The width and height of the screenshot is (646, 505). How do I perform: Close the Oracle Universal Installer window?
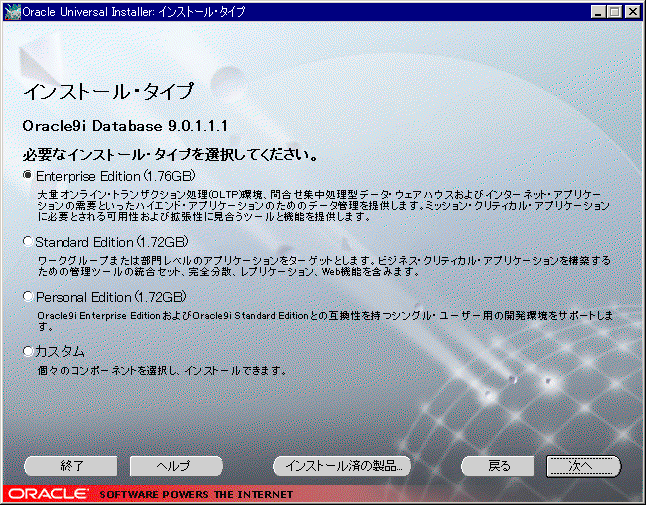pyautogui.click(x=631, y=12)
